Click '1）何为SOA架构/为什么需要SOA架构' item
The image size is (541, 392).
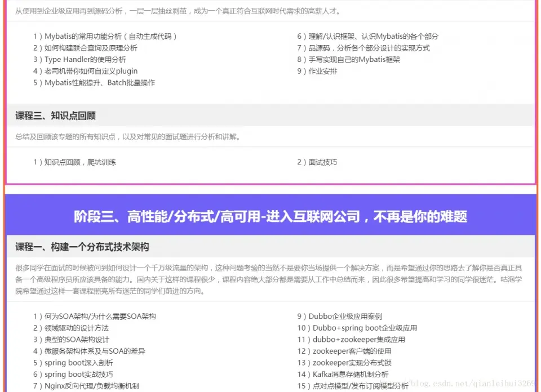[95, 316]
